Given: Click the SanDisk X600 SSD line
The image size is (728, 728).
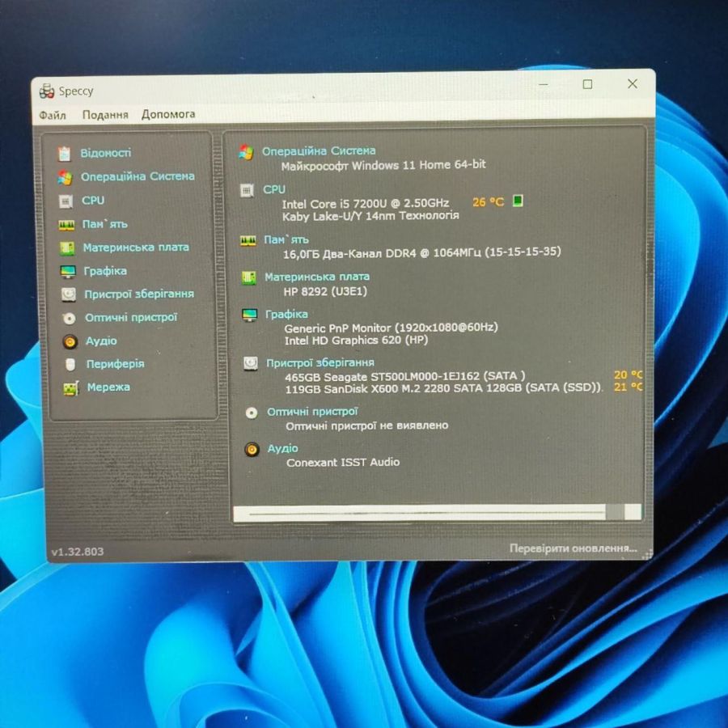Looking at the screenshot, I should click(443, 388).
